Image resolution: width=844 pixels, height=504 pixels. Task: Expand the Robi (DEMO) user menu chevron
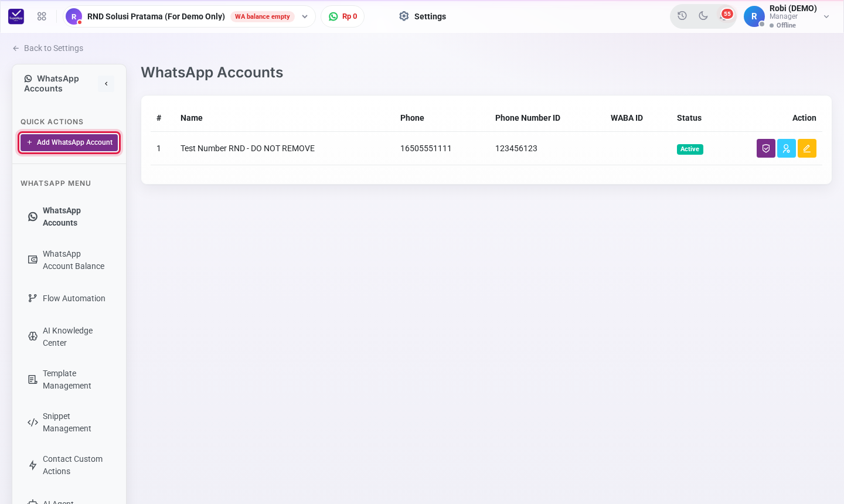[826, 16]
